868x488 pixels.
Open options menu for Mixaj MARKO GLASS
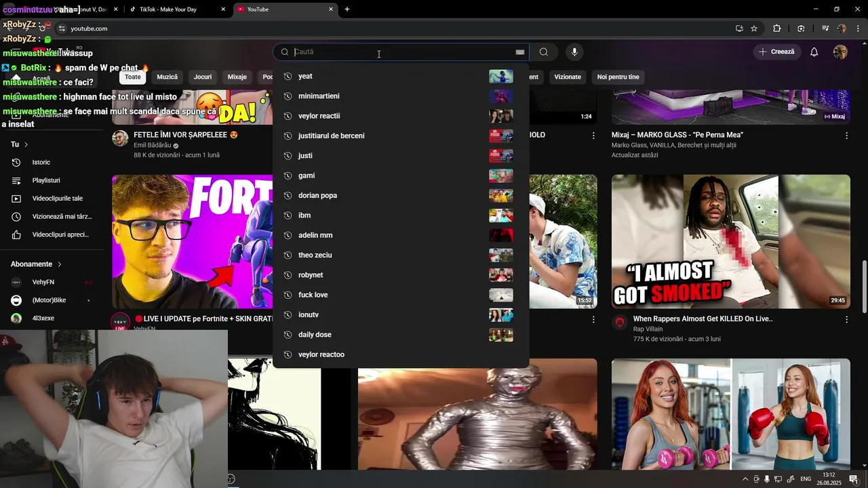(x=846, y=136)
